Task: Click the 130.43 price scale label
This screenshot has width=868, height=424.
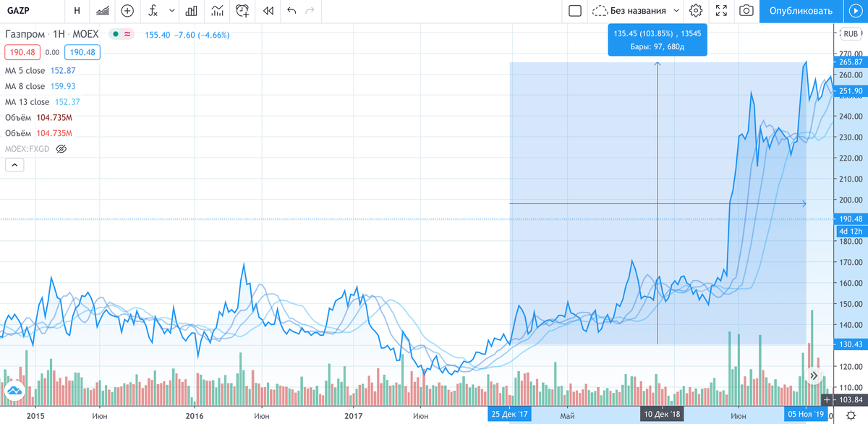Action: click(849, 344)
